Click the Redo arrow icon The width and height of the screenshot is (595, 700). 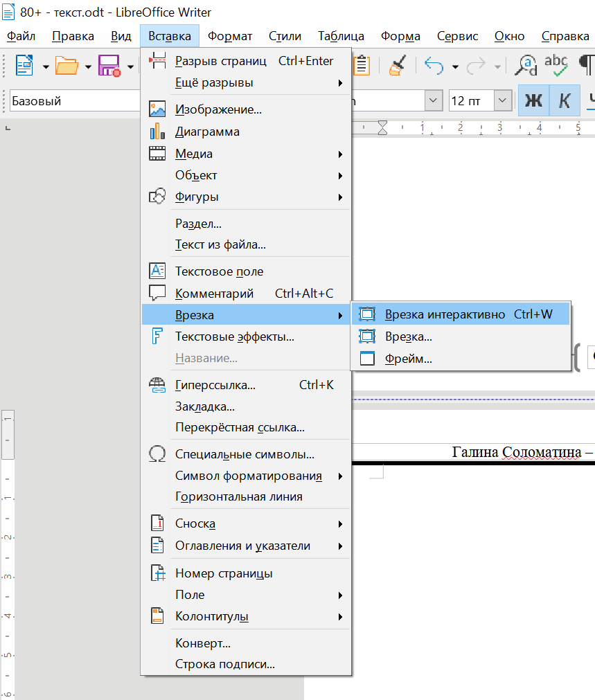476,66
